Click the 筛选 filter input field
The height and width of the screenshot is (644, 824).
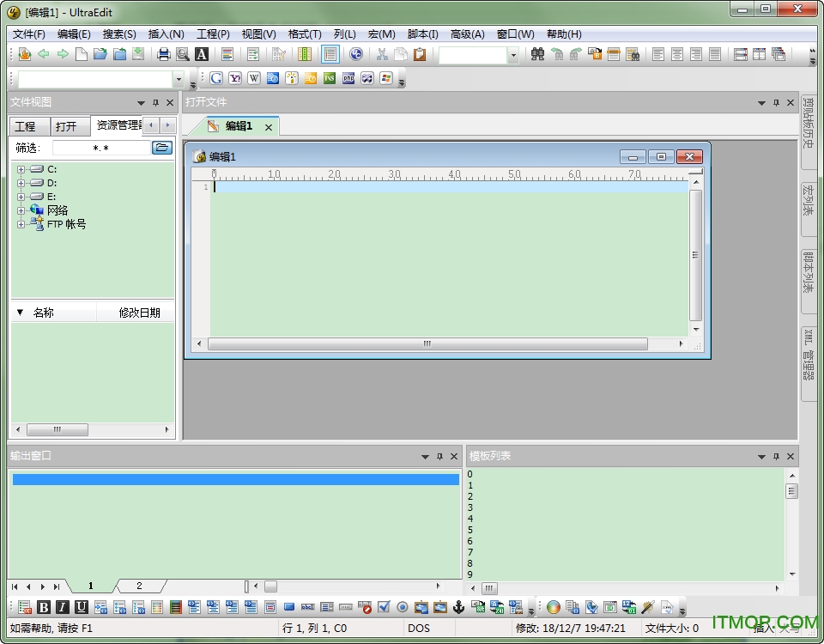(x=101, y=149)
